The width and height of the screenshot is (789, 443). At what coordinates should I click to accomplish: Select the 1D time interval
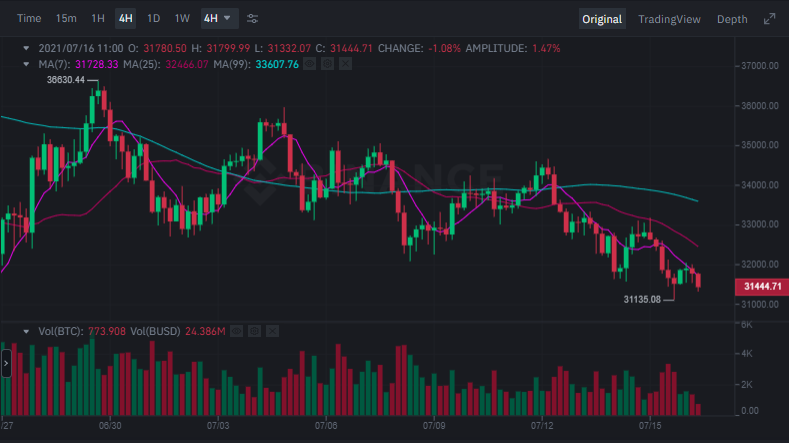(x=153, y=19)
